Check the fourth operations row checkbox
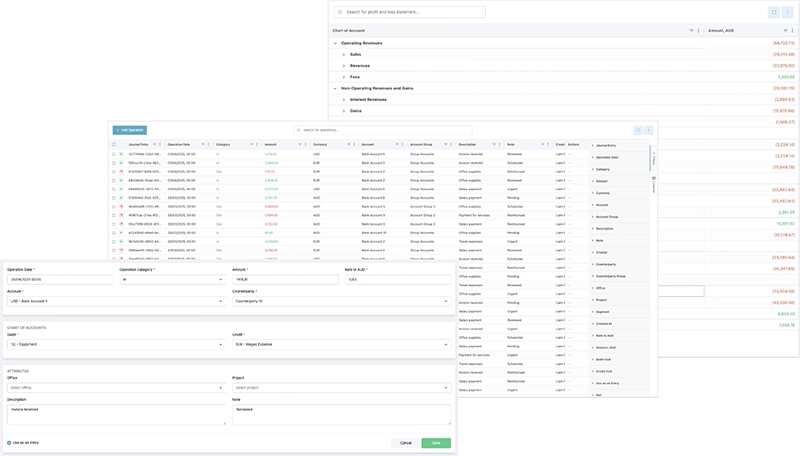 tap(114, 180)
